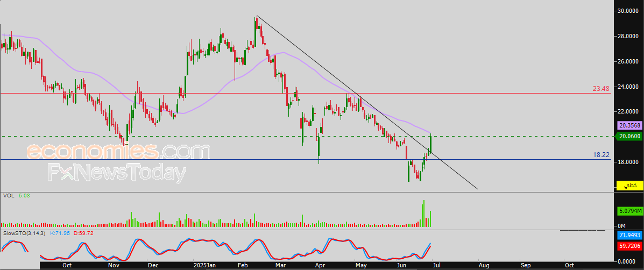Click the Oct label preceding Nov
Screen dimensions: 644x270
68,266
